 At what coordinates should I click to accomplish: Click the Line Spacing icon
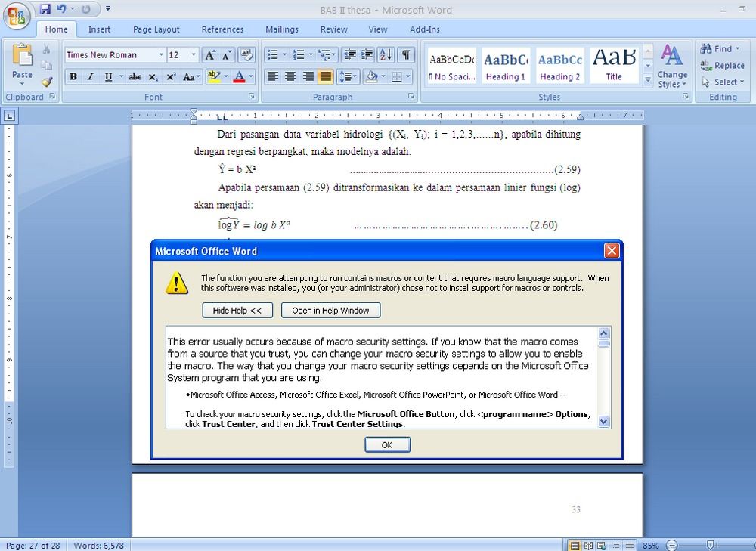[344, 76]
